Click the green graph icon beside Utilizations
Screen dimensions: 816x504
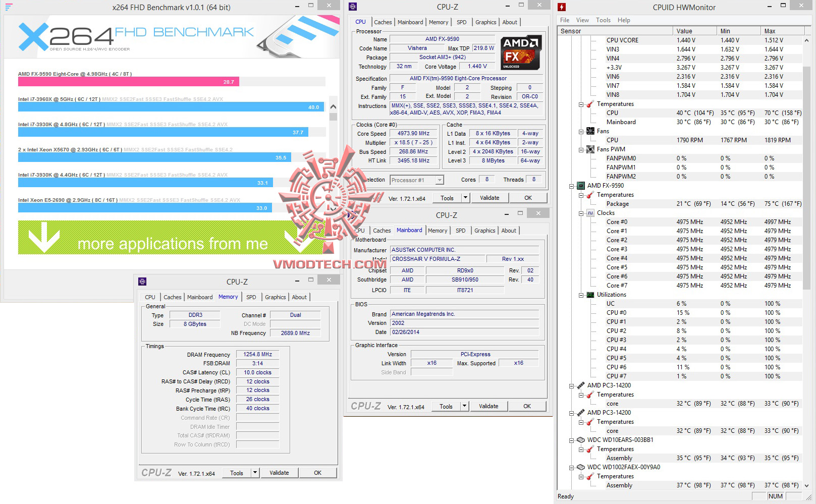click(x=590, y=295)
